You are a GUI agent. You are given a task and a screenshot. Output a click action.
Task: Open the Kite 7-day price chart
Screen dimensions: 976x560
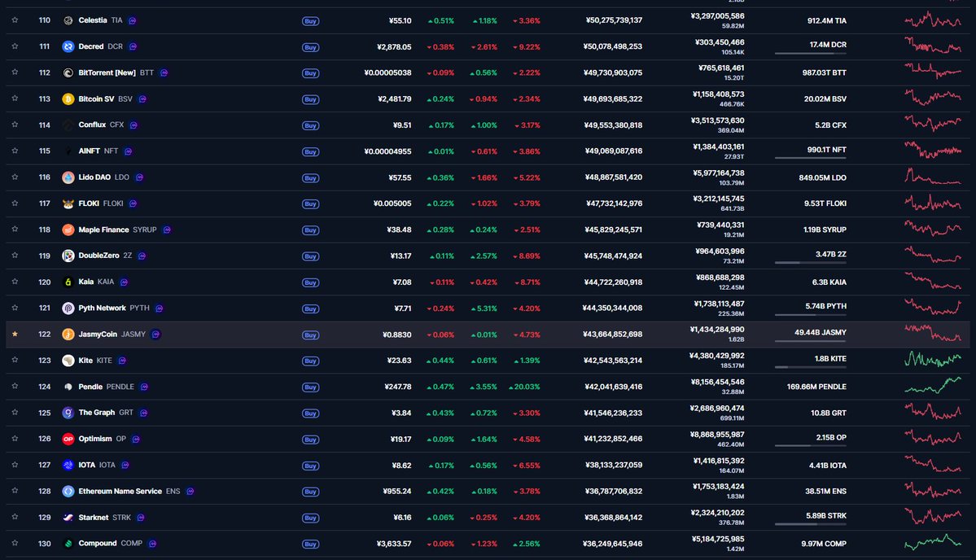pyautogui.click(x=932, y=360)
